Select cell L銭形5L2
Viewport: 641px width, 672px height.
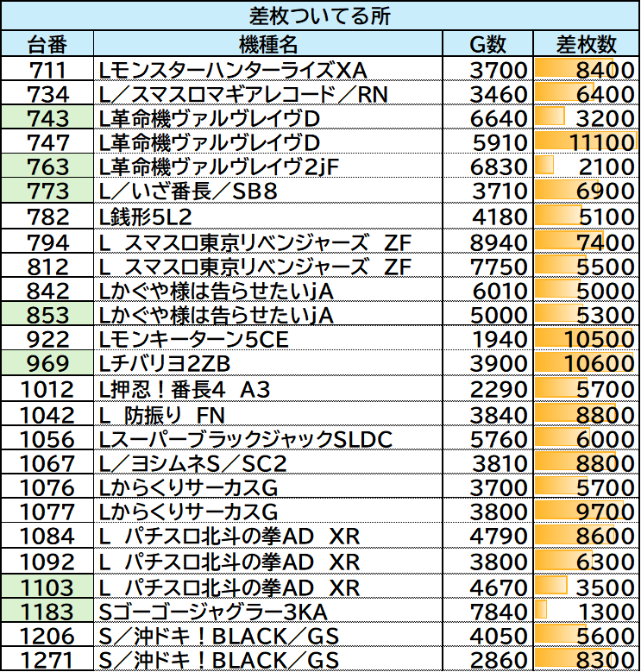[267, 216]
